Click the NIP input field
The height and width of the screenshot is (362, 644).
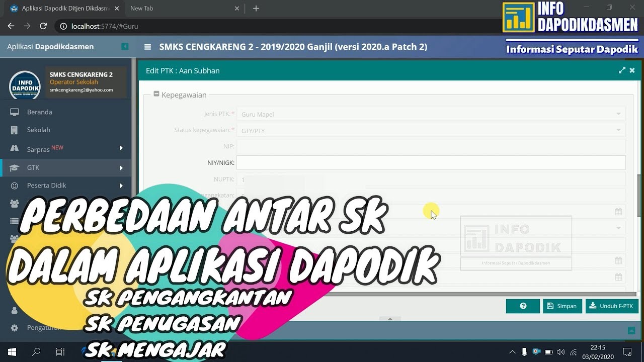pos(431,146)
